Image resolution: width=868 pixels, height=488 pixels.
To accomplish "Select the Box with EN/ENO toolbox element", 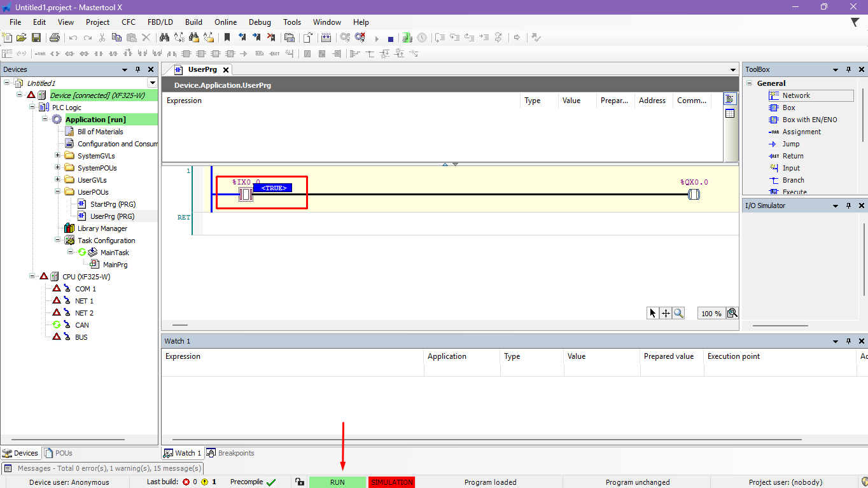I will tap(809, 120).
